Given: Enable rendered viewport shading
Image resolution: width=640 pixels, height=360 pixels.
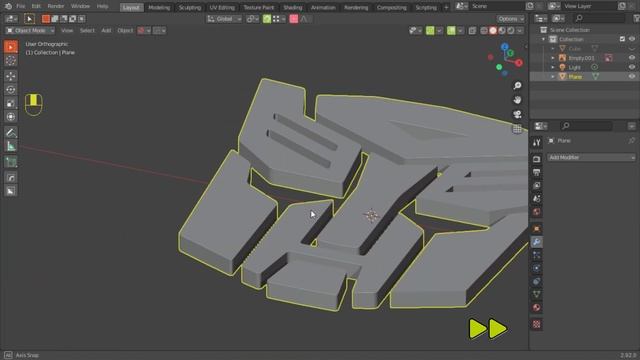Looking at the screenshot, I should [x=511, y=31].
